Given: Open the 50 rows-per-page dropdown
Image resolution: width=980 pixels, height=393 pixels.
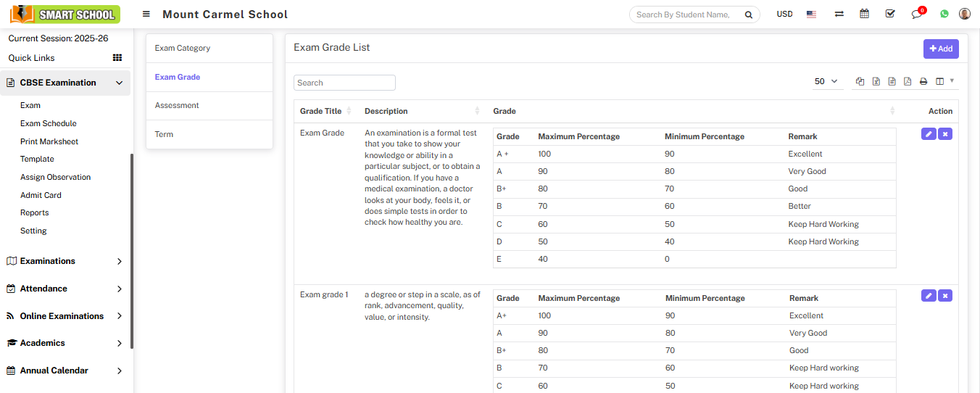Looking at the screenshot, I should pyautogui.click(x=826, y=82).
